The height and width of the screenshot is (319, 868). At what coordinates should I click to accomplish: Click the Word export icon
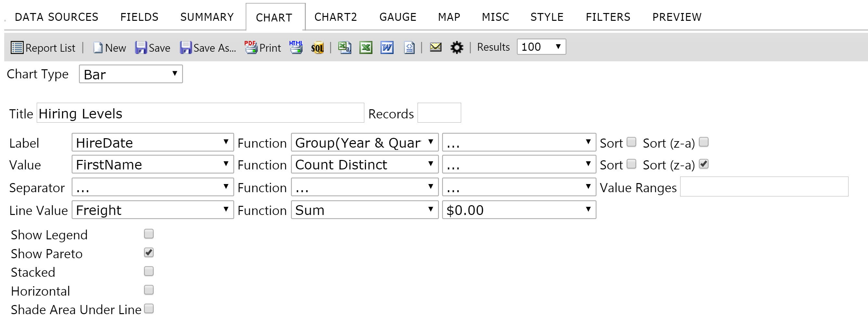tap(387, 47)
